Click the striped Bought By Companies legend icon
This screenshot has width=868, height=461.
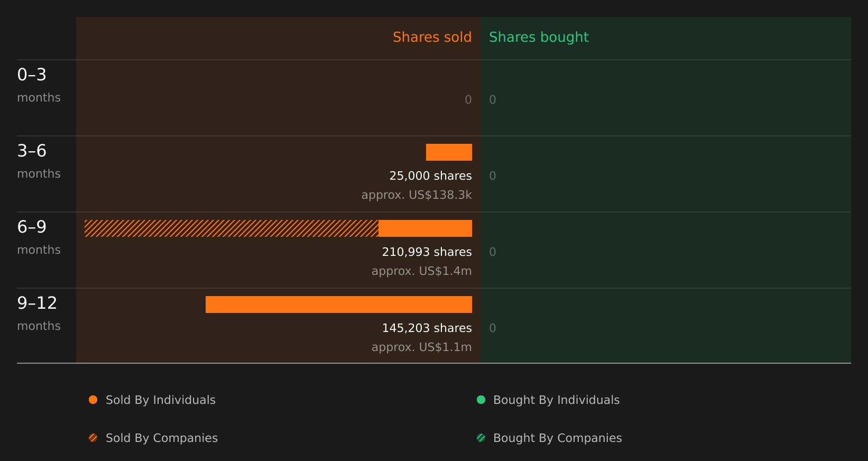pyautogui.click(x=481, y=438)
